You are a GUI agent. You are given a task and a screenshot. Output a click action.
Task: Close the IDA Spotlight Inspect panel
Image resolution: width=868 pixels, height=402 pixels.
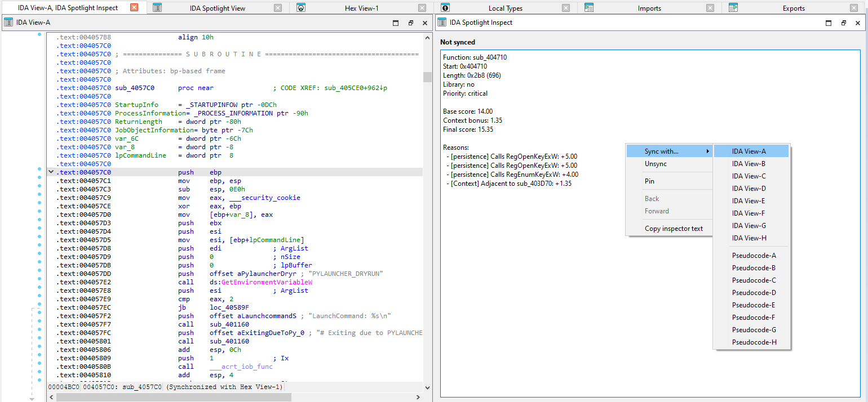coord(858,23)
